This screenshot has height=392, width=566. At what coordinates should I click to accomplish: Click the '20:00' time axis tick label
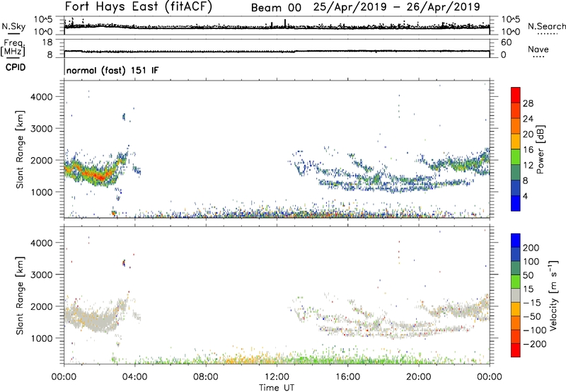tap(419, 377)
